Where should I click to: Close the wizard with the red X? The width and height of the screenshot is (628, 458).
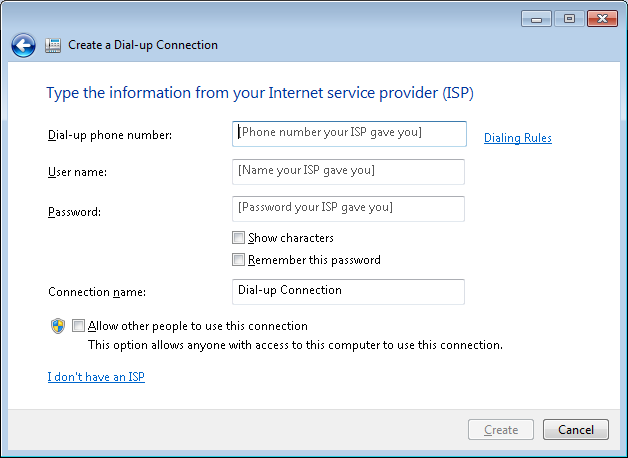pos(602,18)
